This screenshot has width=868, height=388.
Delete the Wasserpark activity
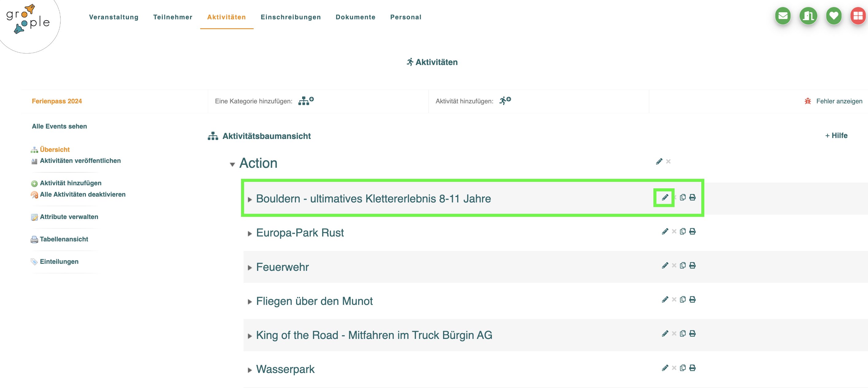point(674,368)
